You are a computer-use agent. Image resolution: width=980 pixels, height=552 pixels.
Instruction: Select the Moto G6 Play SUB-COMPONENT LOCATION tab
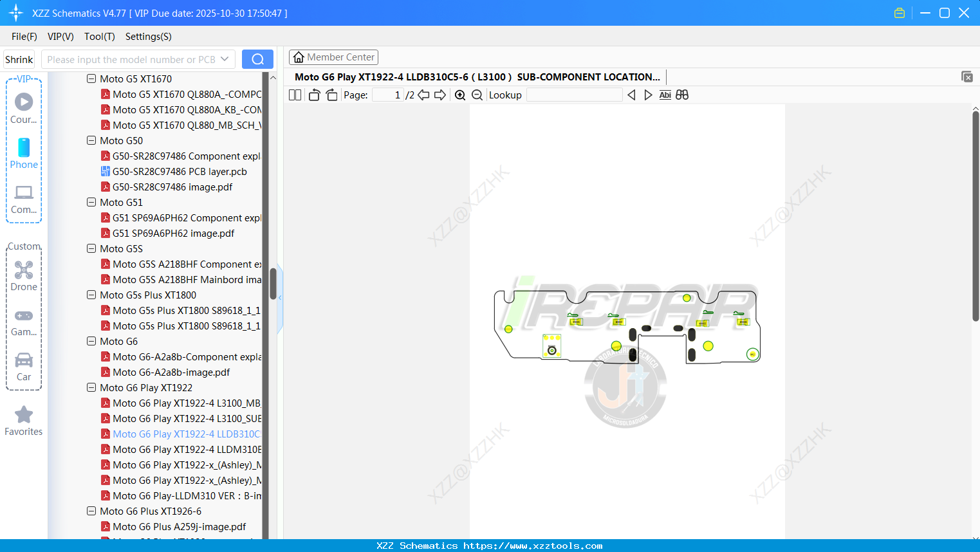(x=477, y=77)
